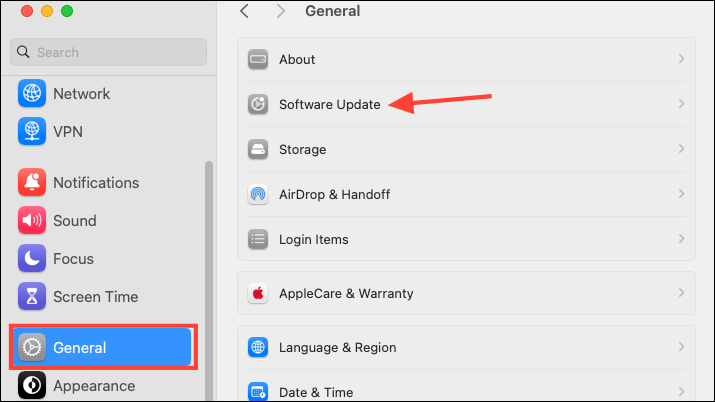Viewport: 715px width, 402px height.
Task: Click the AirDrop & Handoff icon
Action: 258,194
